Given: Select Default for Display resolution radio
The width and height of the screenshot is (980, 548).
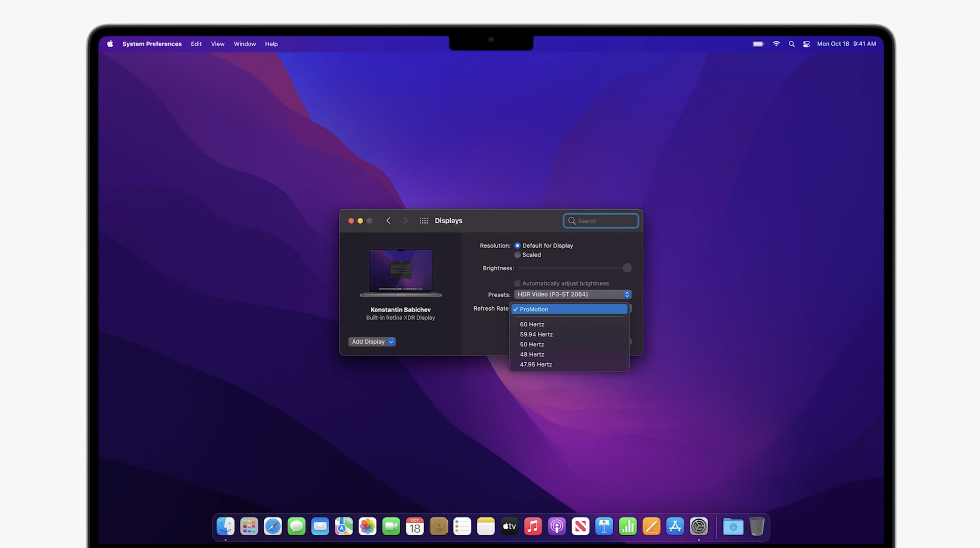Looking at the screenshot, I should click(518, 245).
